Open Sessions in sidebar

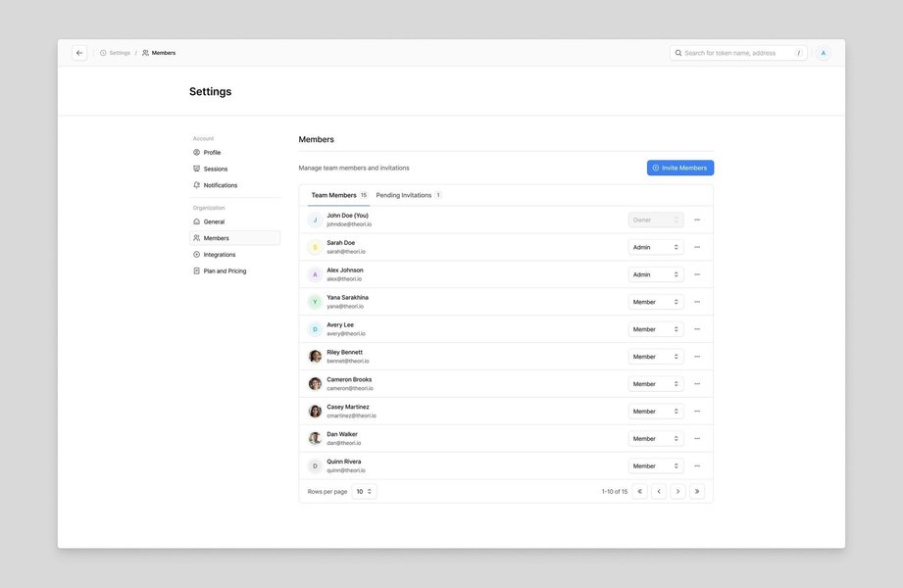[235, 169]
